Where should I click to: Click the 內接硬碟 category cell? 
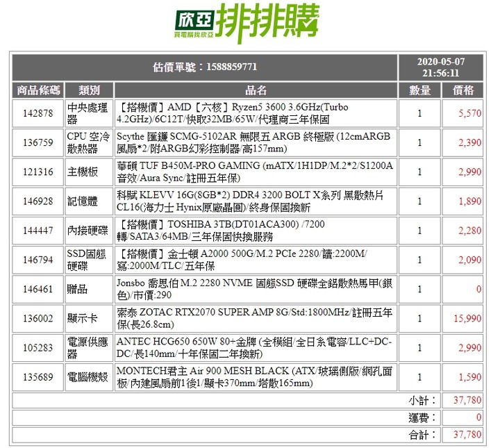89,231
